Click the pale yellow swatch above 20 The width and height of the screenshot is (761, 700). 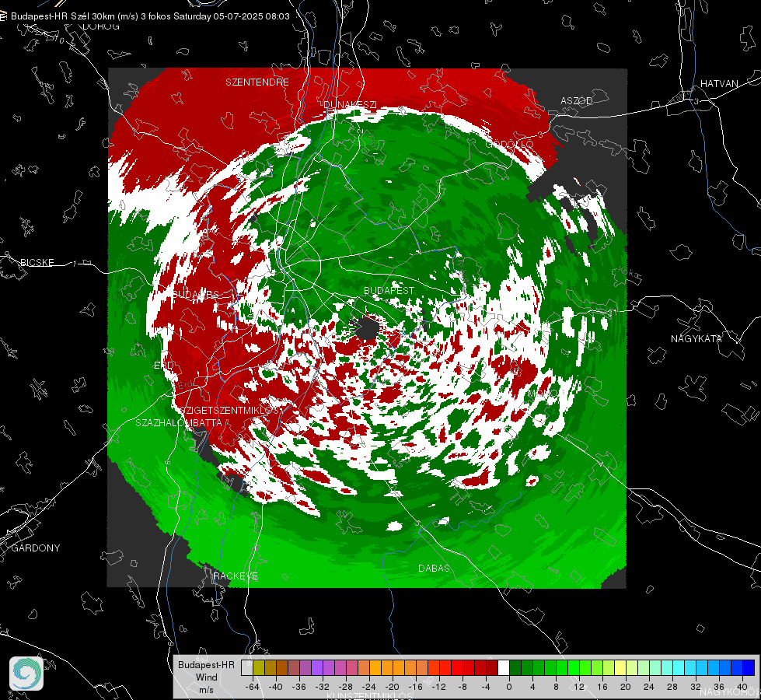[x=620, y=667]
